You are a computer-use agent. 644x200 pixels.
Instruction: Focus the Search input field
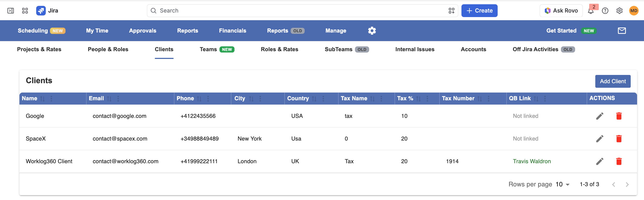(x=302, y=11)
